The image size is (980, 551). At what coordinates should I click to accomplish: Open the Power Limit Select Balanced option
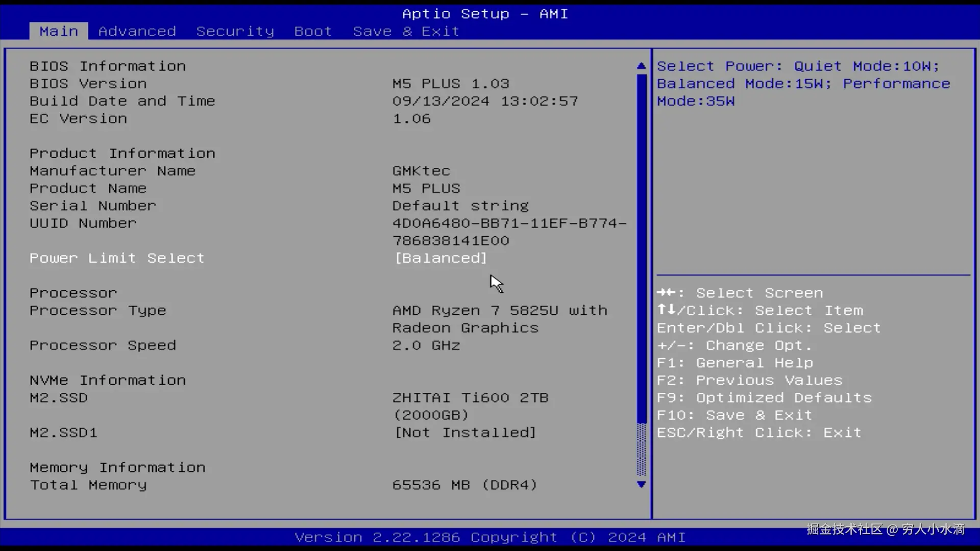tap(441, 258)
